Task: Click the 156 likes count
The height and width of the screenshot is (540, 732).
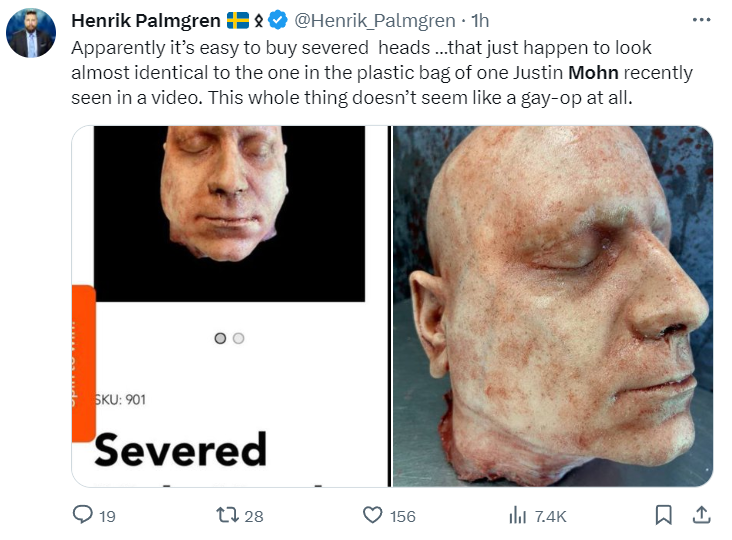Action: click(x=403, y=516)
